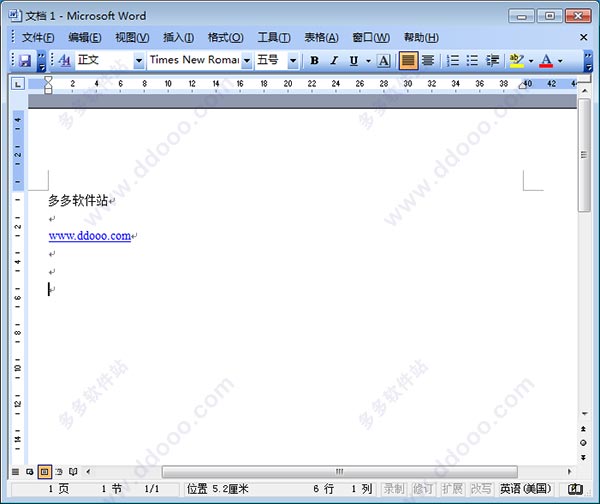Expand the style dropdown showing 正文
This screenshot has height=504, width=600.
tap(139, 60)
